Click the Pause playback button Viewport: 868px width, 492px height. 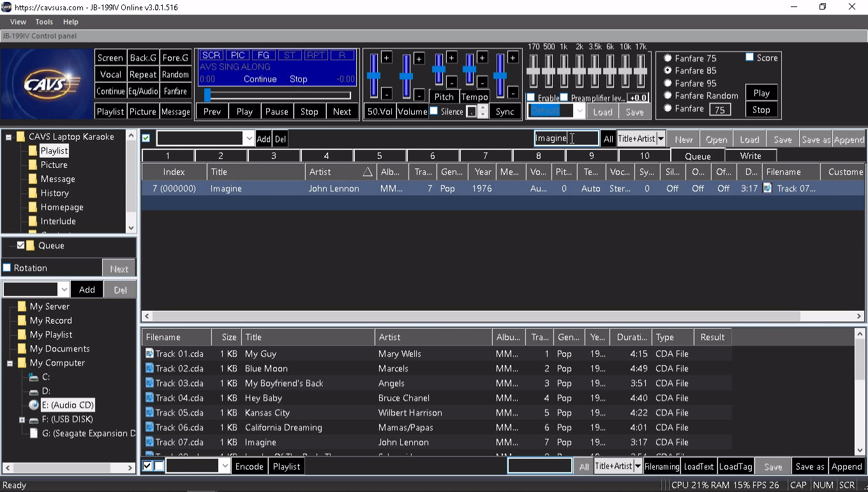click(277, 111)
